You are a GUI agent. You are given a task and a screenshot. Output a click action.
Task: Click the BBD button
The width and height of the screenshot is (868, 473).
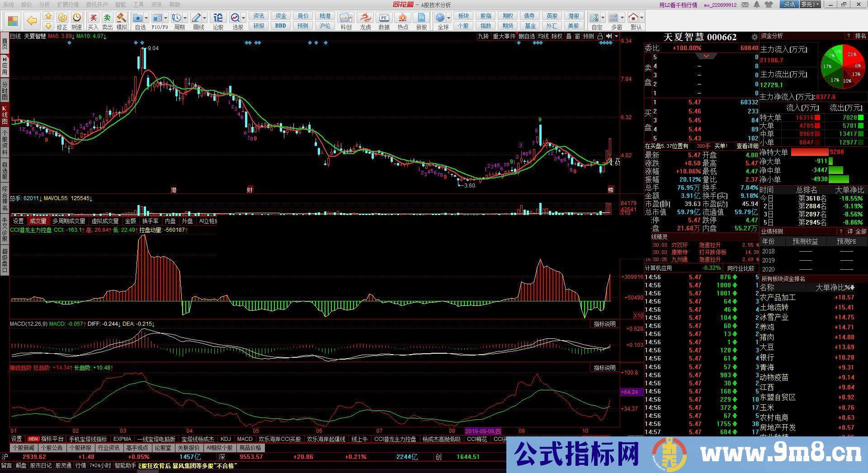pos(281,26)
